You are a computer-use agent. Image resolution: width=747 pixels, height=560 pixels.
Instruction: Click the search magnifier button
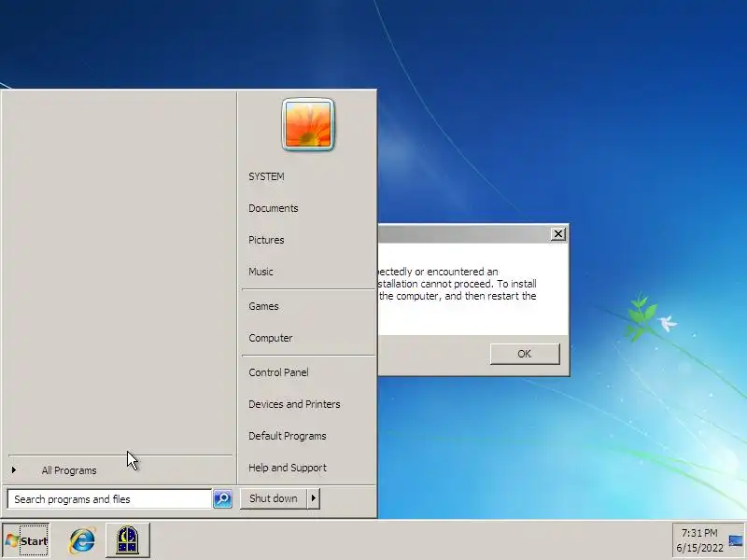click(222, 498)
